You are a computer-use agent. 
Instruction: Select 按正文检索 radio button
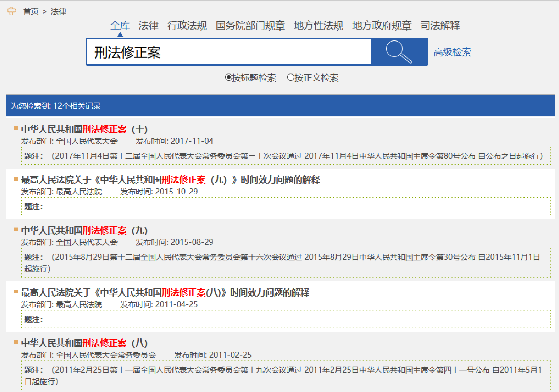point(290,77)
